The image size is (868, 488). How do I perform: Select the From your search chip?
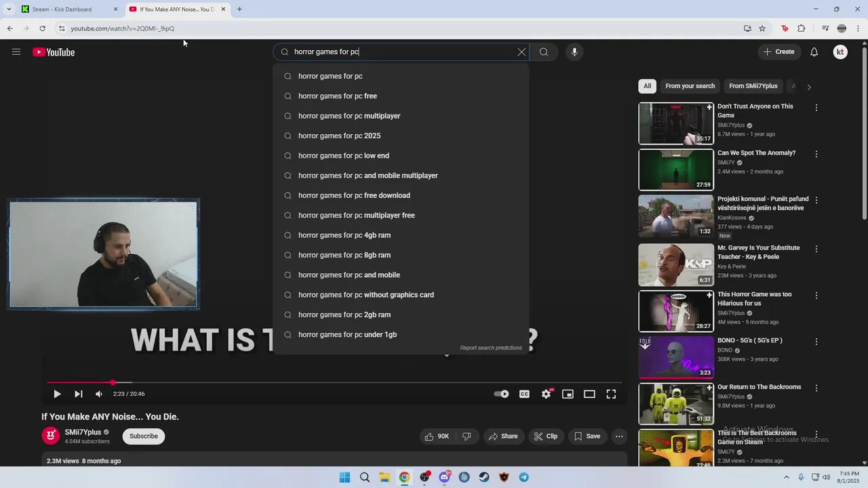click(x=690, y=86)
